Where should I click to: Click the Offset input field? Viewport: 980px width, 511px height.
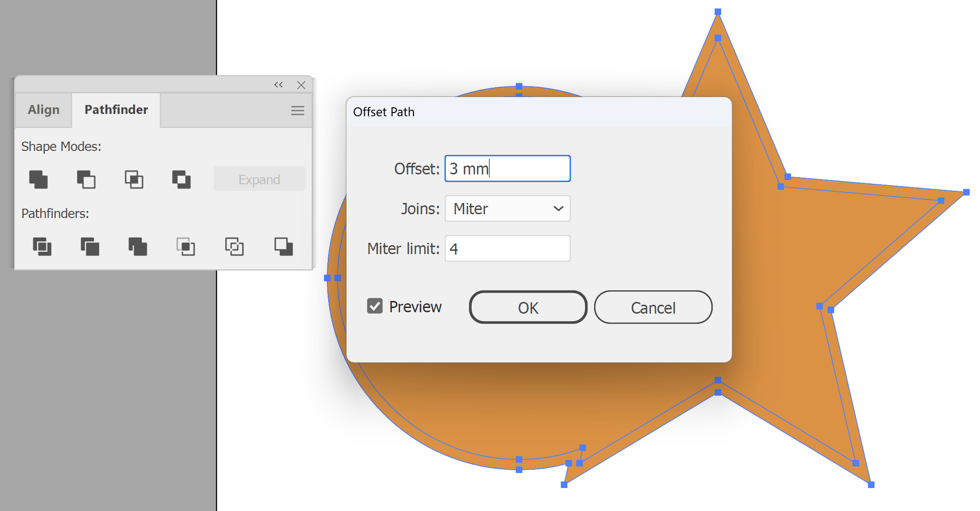point(507,169)
